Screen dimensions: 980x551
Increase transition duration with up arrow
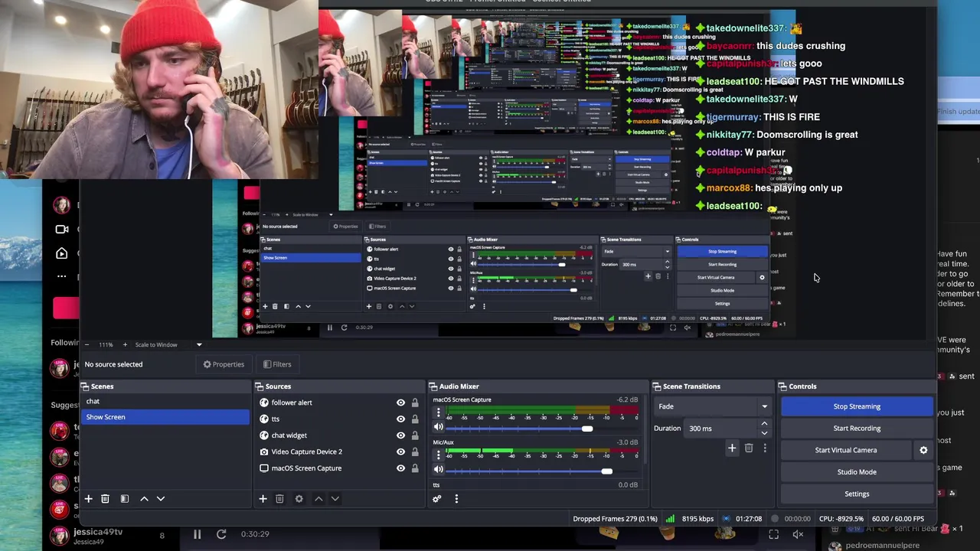coord(764,424)
